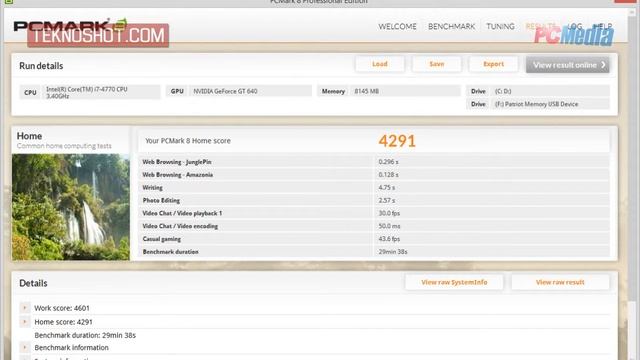Click the waterfall Home test thumbnail
The image size is (640, 360).
(x=71, y=207)
